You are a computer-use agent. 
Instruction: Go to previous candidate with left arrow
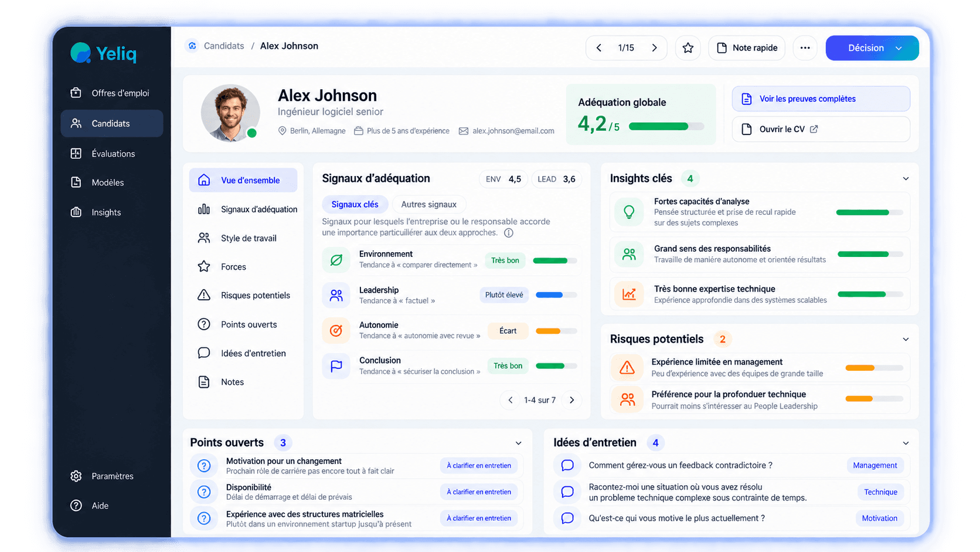(598, 48)
